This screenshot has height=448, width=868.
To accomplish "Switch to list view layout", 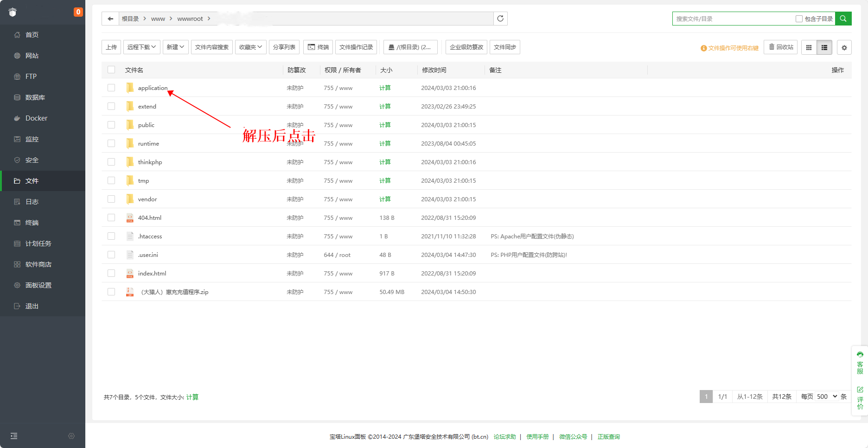I will (x=824, y=47).
